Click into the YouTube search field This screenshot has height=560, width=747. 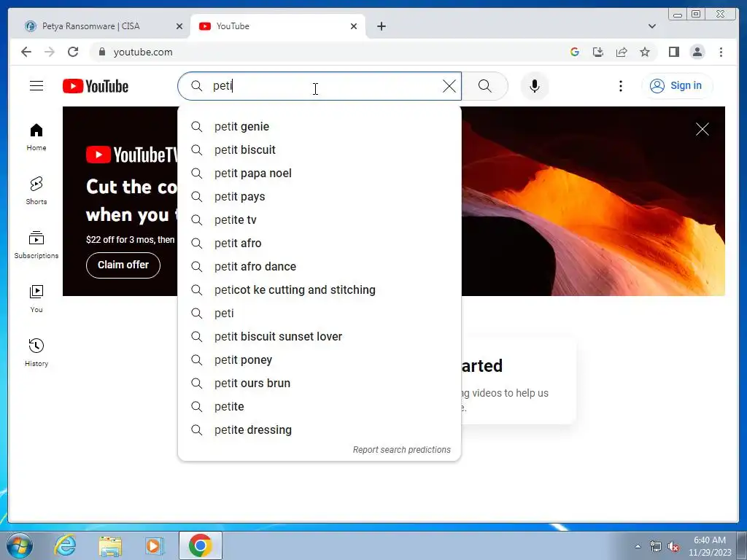tap(320, 86)
